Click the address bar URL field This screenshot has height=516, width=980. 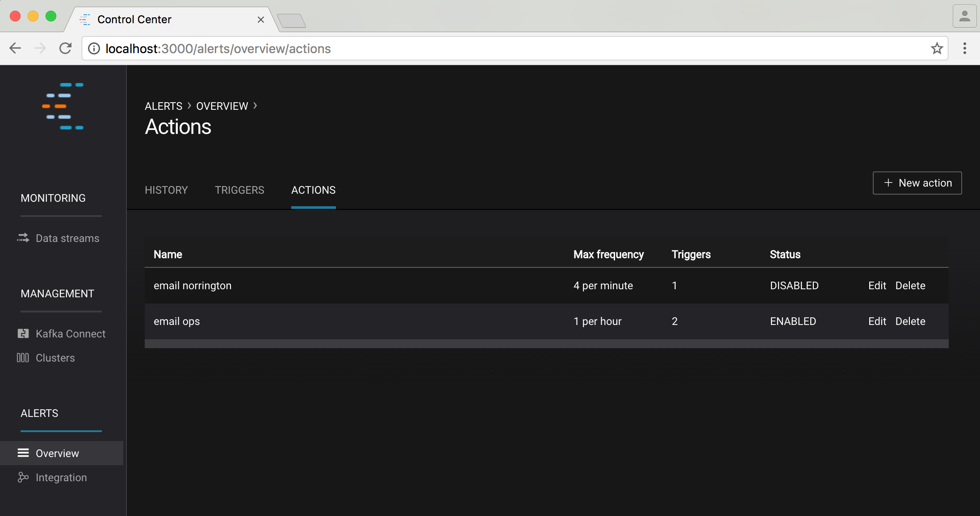tap(491, 48)
